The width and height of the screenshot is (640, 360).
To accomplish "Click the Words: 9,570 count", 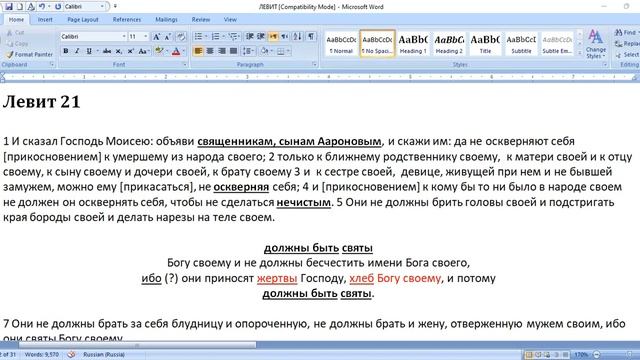I will [42, 355].
